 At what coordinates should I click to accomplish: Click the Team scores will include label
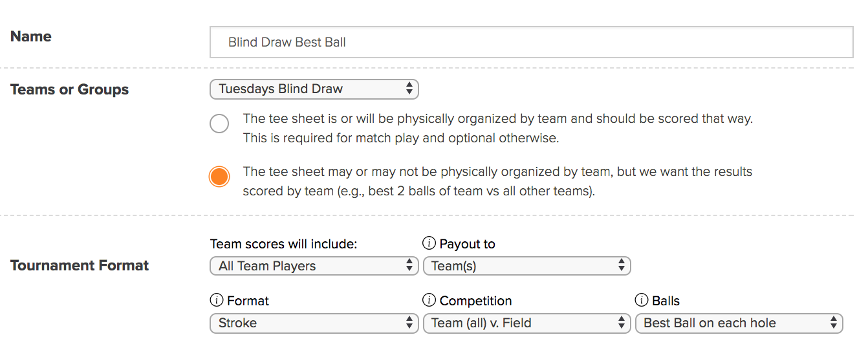(x=284, y=244)
